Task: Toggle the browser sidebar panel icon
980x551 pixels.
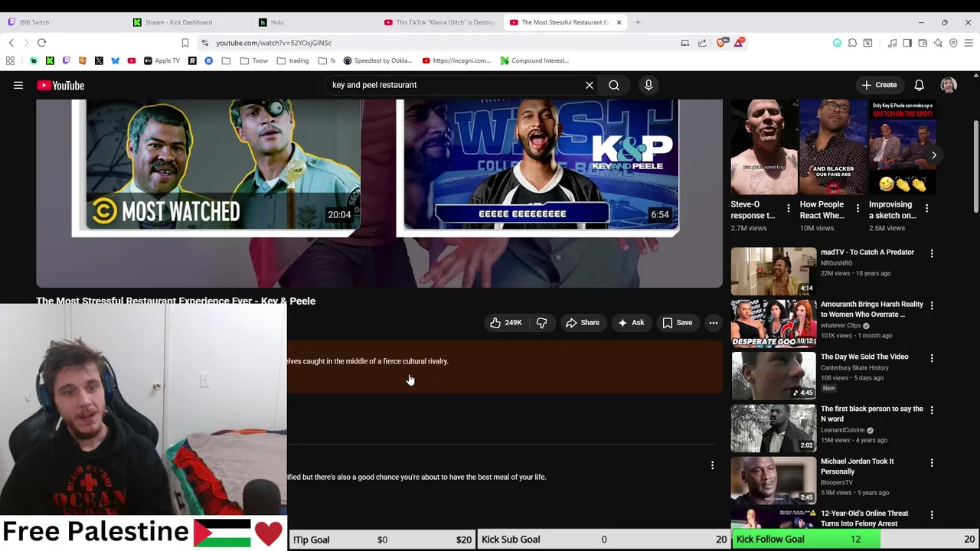Action: (x=907, y=43)
